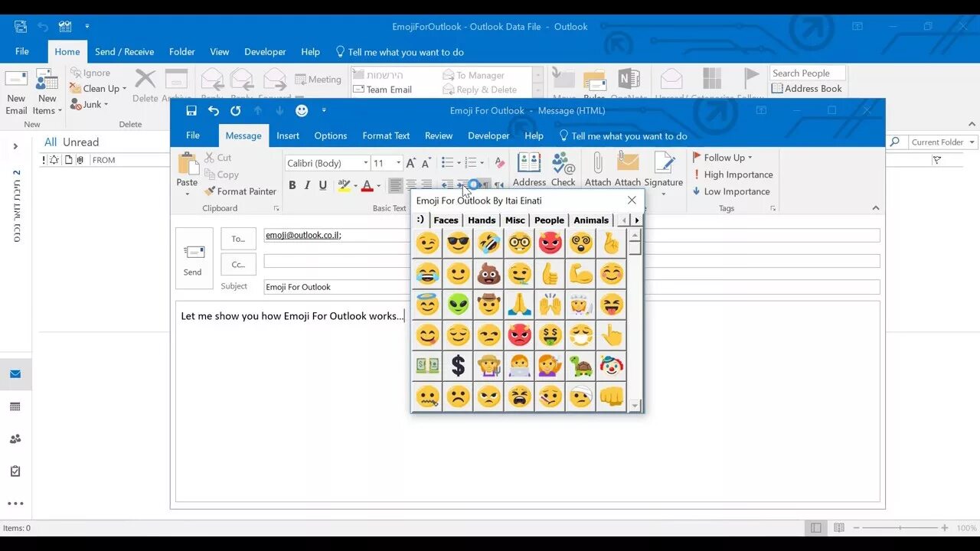Insert the fist emoji
The height and width of the screenshot is (551, 980).
pos(611,396)
